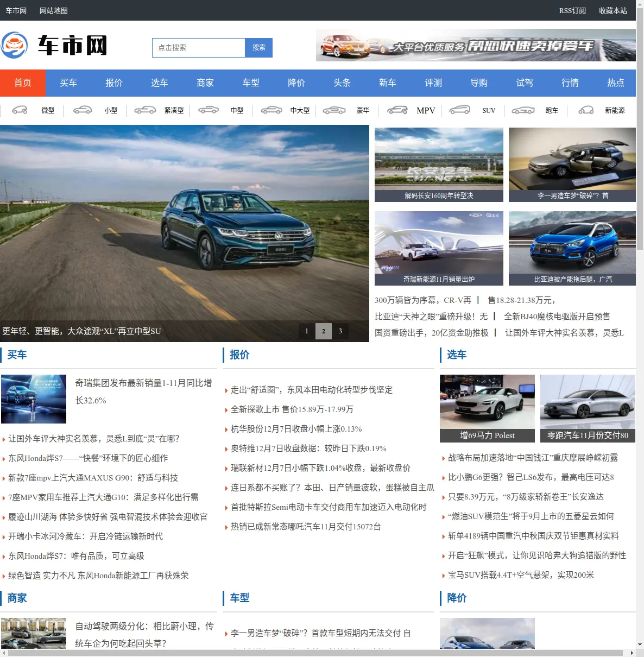Open the 零跑汽车11月份交付80 thumbnail
Image resolution: width=644 pixels, height=657 pixels.
click(588, 408)
